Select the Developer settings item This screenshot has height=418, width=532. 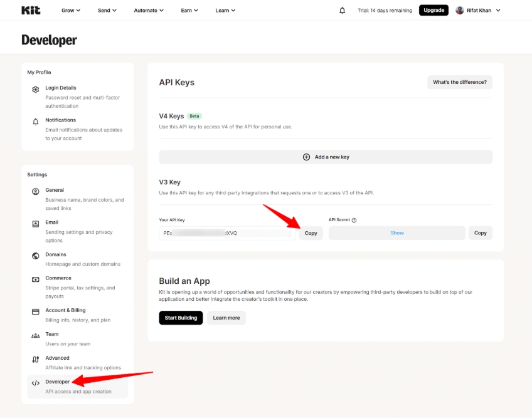[78, 386]
